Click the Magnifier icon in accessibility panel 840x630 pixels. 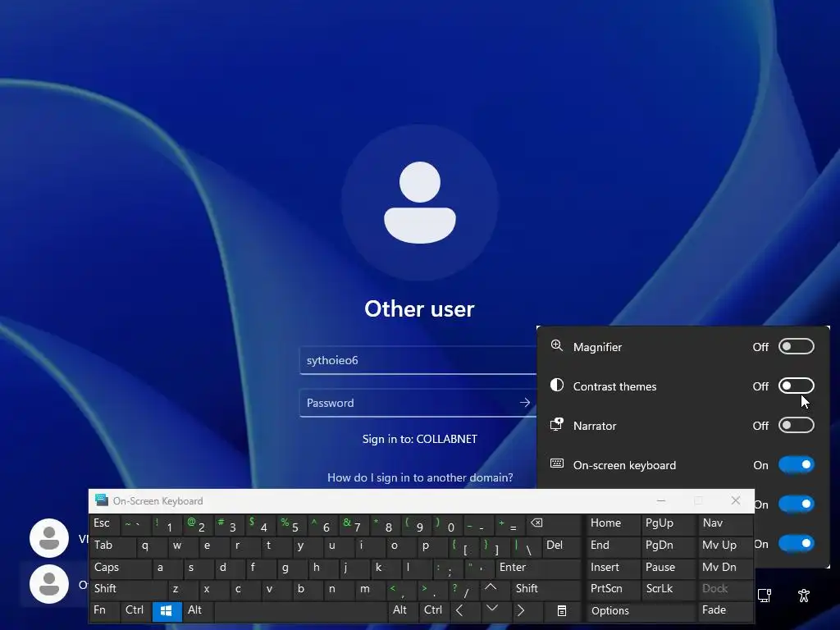(x=557, y=346)
